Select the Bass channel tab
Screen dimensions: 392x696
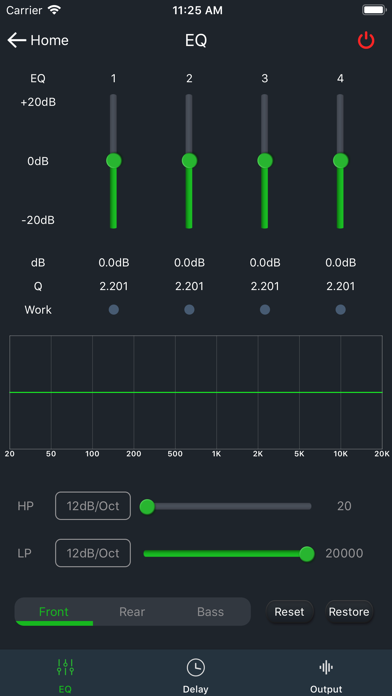click(210, 612)
